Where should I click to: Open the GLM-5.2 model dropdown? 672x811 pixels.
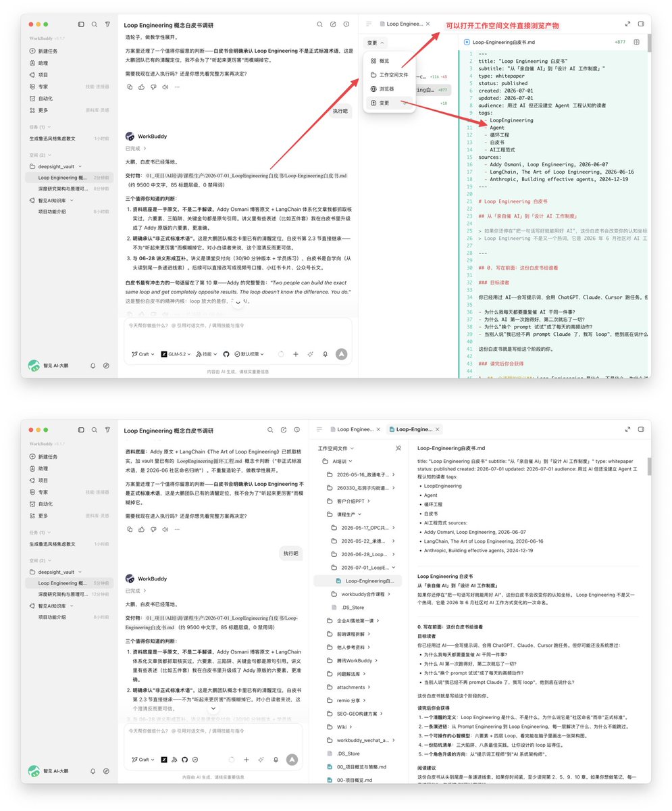(176, 353)
